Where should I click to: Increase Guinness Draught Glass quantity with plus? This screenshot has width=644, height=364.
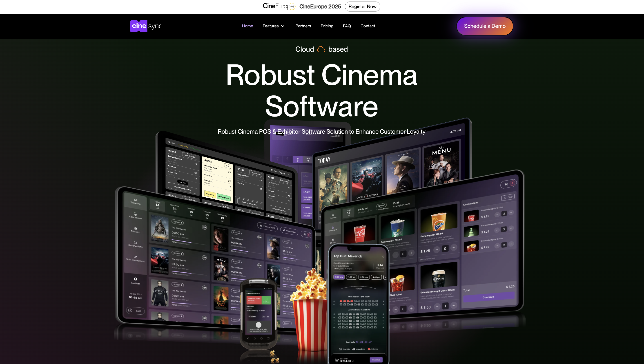[x=454, y=305]
